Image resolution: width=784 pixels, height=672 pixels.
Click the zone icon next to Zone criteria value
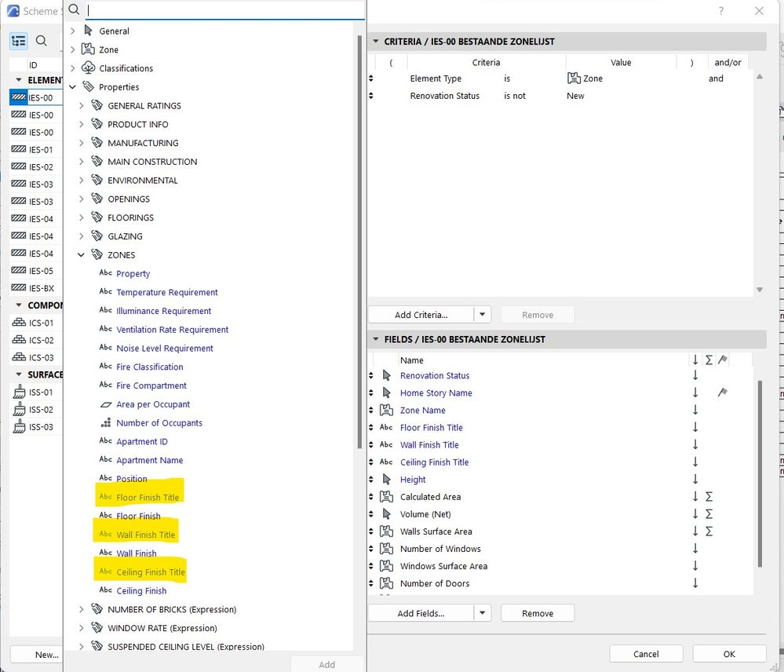pos(574,78)
